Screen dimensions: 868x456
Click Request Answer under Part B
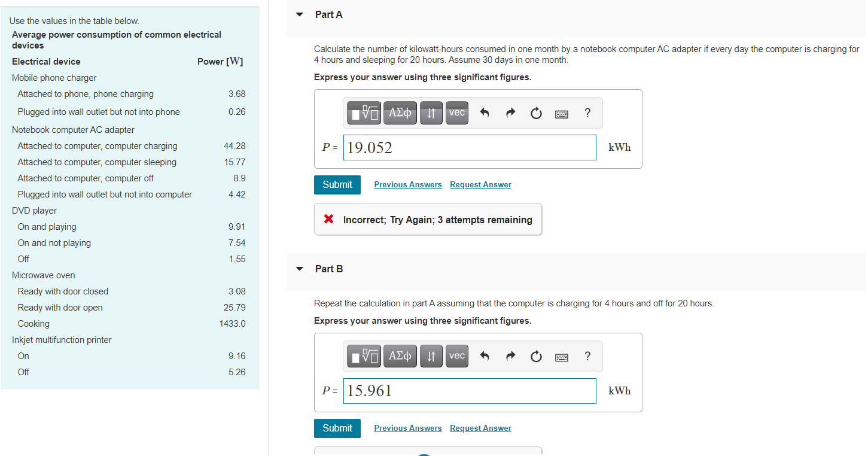(480, 428)
